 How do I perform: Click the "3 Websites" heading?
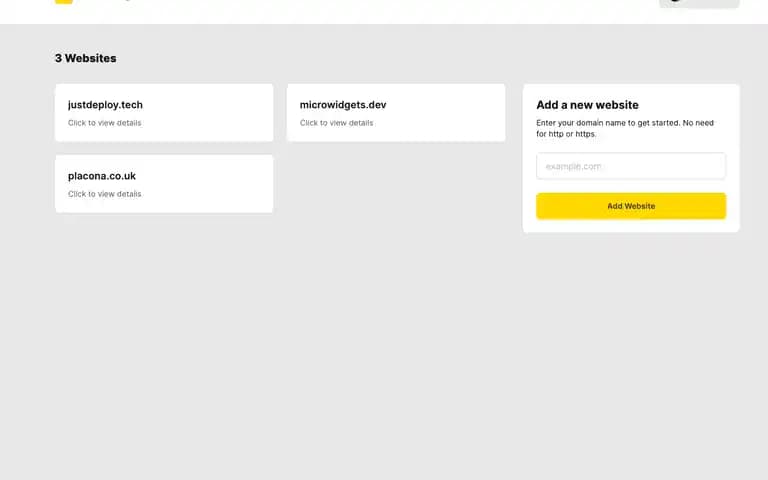[x=86, y=58]
